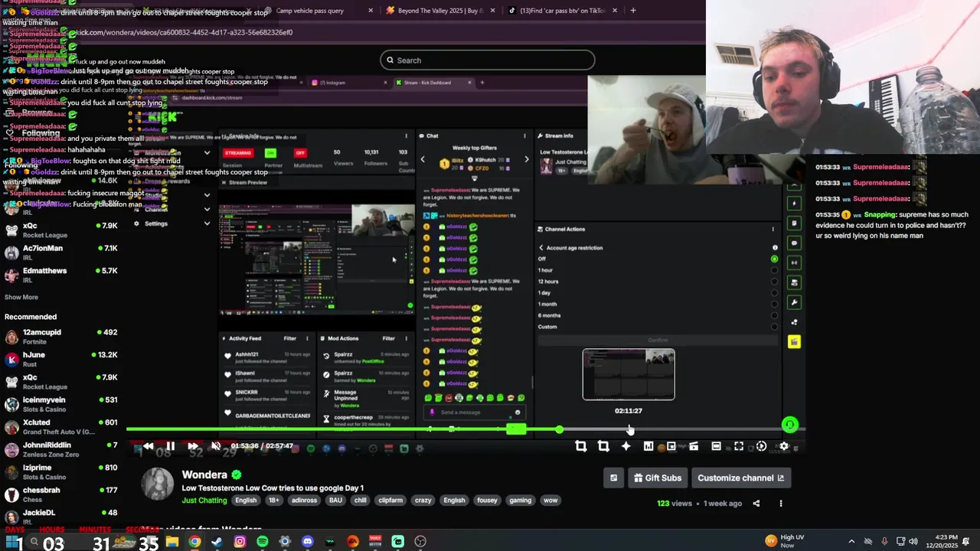The image size is (980, 551).
Task: Select the adinross tag
Action: 304,500
